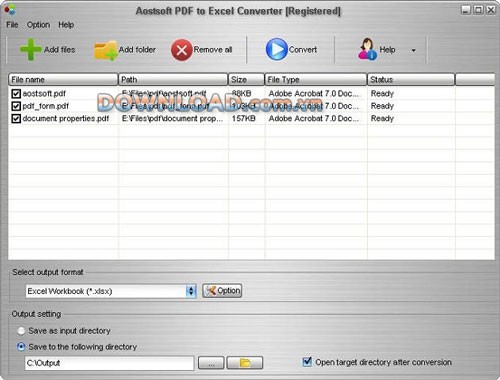Open the Help toolbar icon
This screenshot has height=380, width=500.
tap(367, 49)
